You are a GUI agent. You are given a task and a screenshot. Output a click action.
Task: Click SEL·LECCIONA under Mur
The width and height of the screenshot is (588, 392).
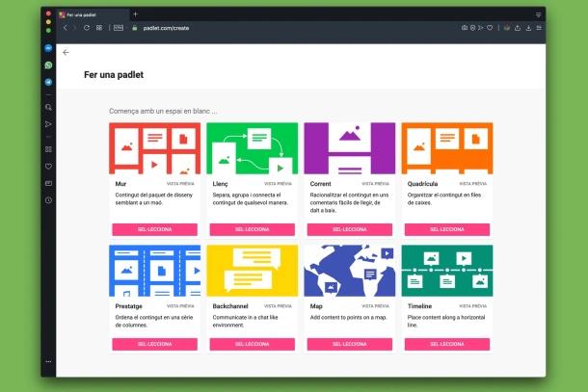click(155, 229)
